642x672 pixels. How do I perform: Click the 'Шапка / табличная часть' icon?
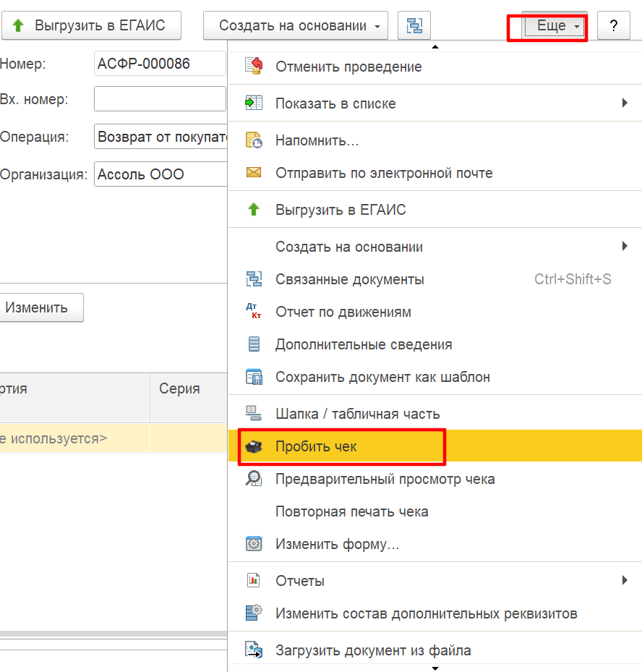[x=253, y=413]
